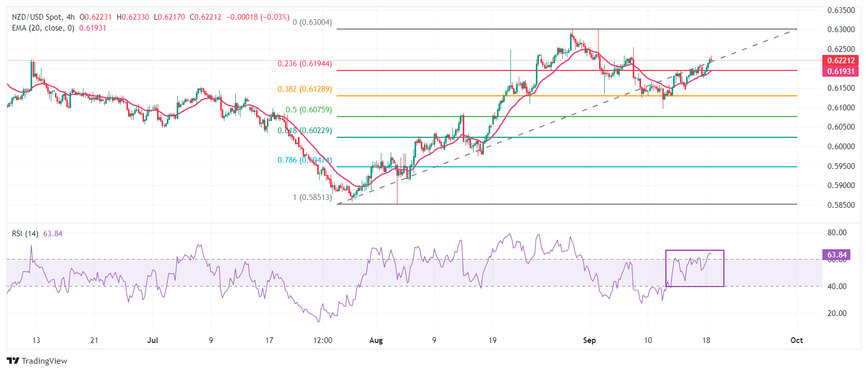868x372 pixels.
Task: Click the Jul label on the time axis
Action: (x=152, y=340)
